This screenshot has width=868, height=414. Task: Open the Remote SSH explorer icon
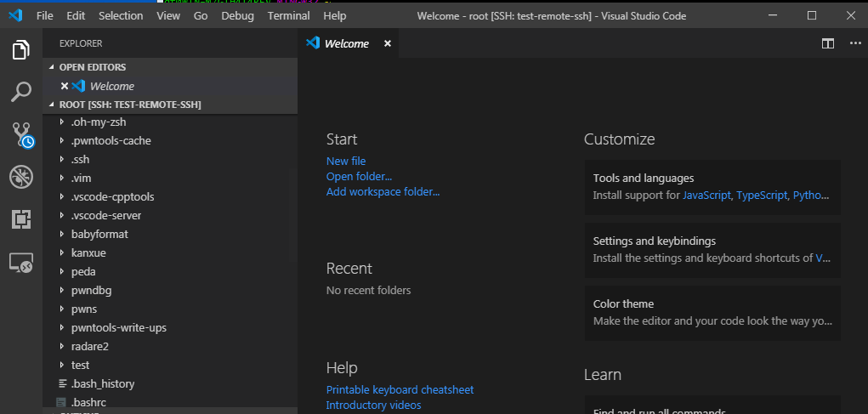(21, 263)
